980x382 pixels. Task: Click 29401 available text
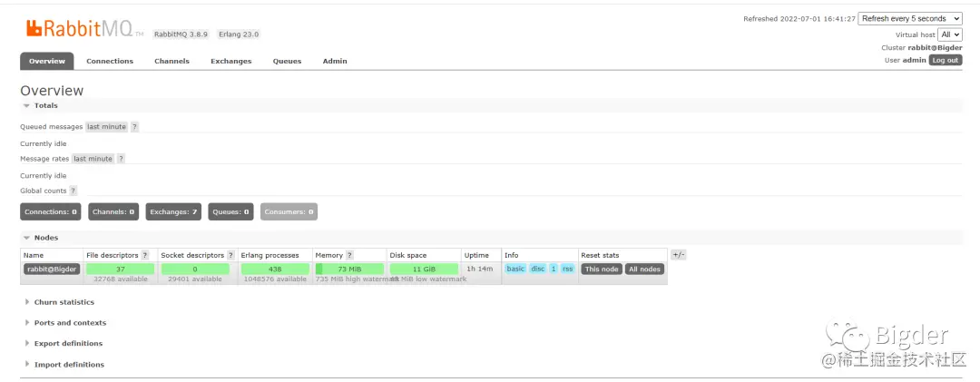point(195,279)
